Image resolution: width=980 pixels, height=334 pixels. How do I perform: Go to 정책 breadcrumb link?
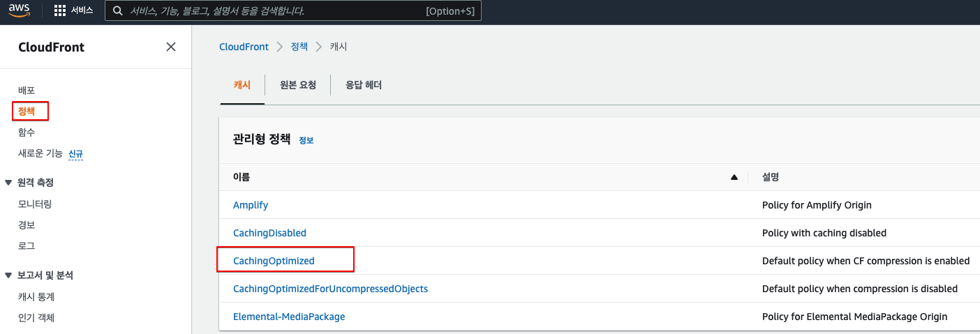(x=299, y=47)
